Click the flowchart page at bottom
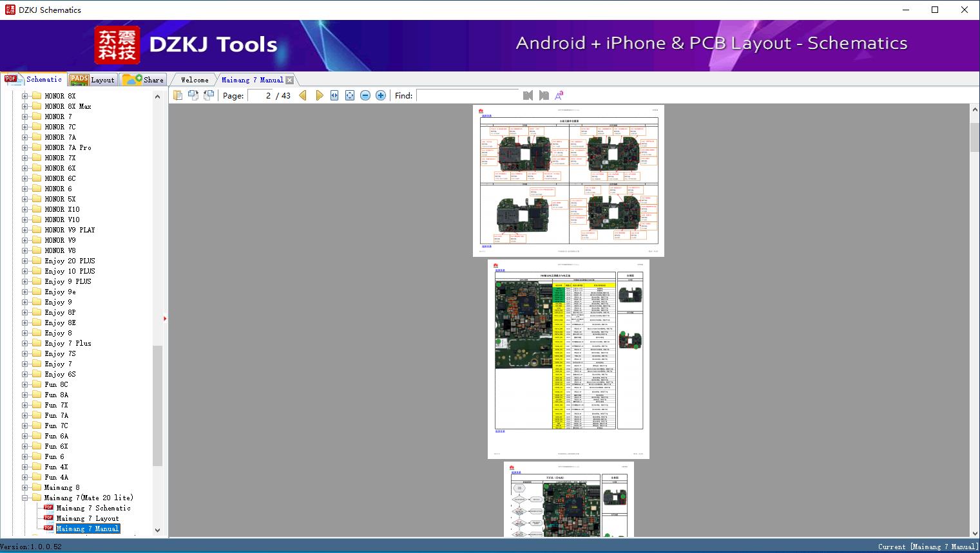Viewport: 980px width, 553px height. (569, 499)
